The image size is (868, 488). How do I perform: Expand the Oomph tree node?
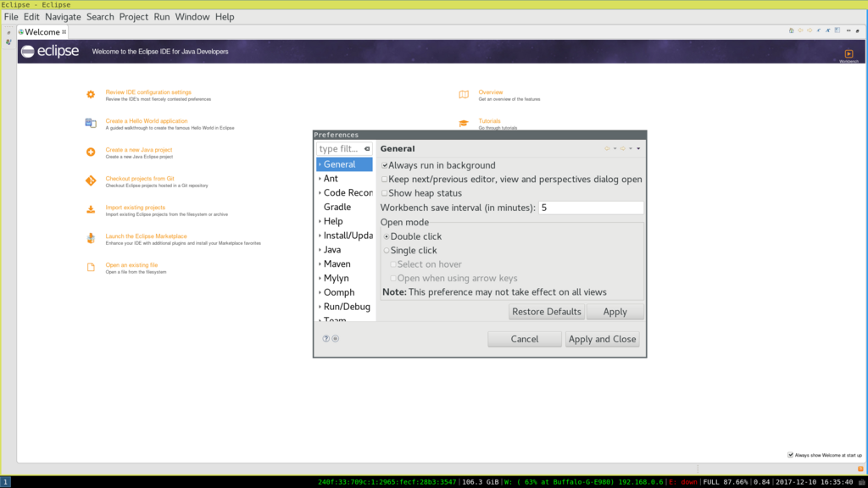tap(320, 292)
